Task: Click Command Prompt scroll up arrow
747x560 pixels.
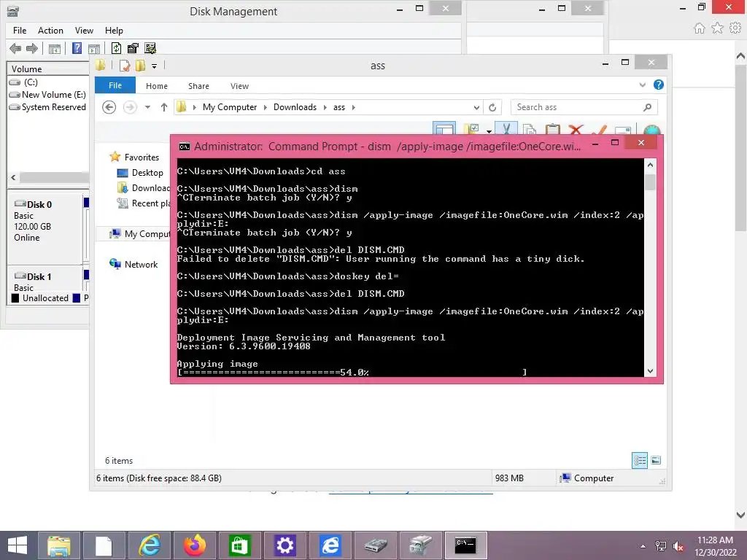Action: (x=650, y=165)
